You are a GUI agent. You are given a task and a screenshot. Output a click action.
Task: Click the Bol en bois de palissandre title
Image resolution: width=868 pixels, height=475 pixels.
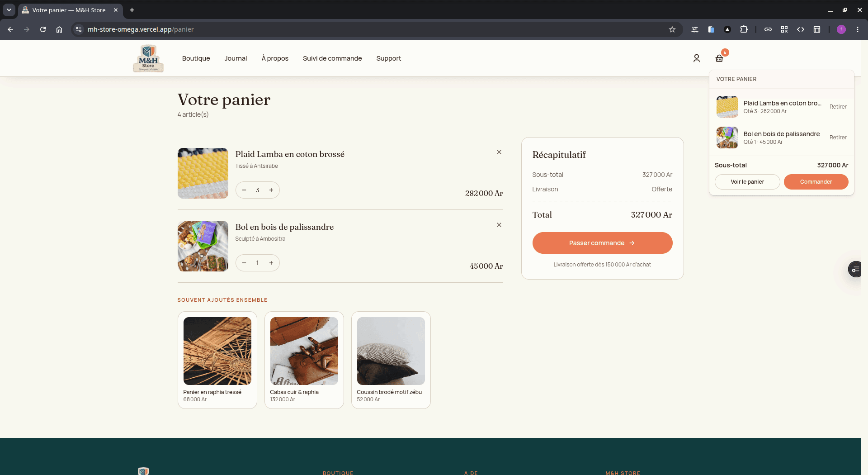[284, 227]
